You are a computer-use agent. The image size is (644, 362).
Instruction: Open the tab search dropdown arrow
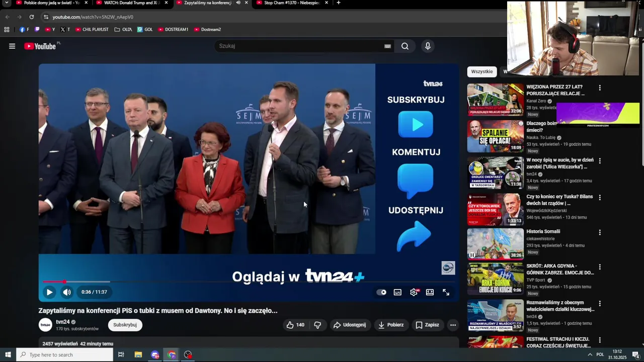pos(7,3)
